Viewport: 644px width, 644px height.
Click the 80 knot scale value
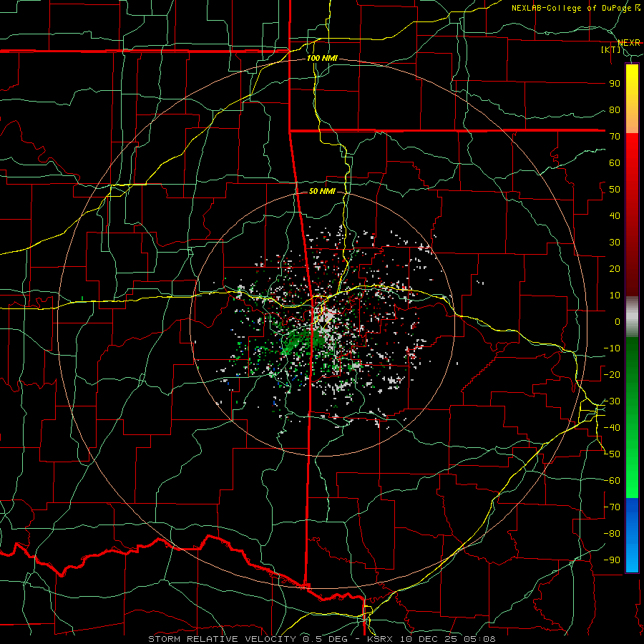click(x=615, y=110)
